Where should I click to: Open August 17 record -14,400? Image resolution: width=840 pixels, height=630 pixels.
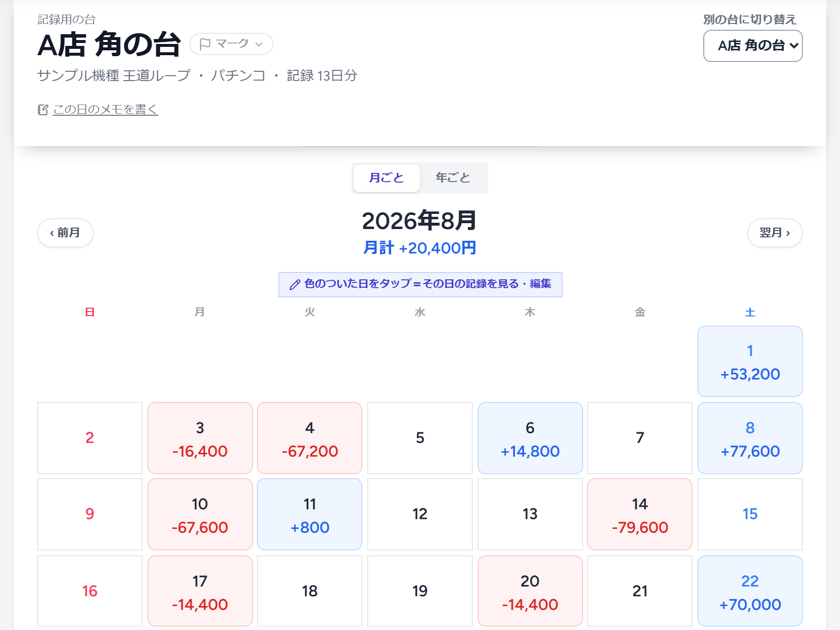(200, 591)
